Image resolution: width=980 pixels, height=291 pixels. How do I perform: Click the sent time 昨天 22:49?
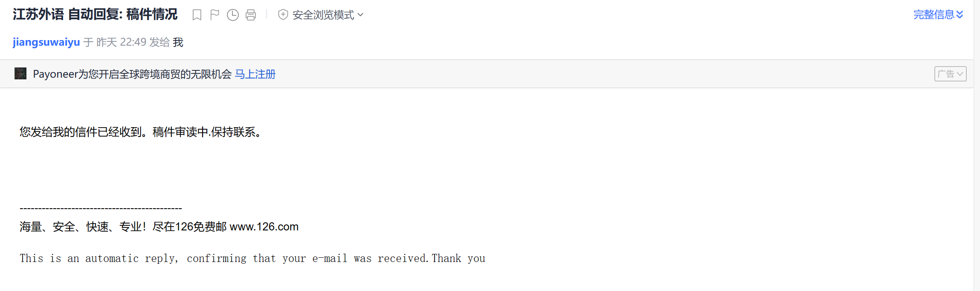(122, 42)
